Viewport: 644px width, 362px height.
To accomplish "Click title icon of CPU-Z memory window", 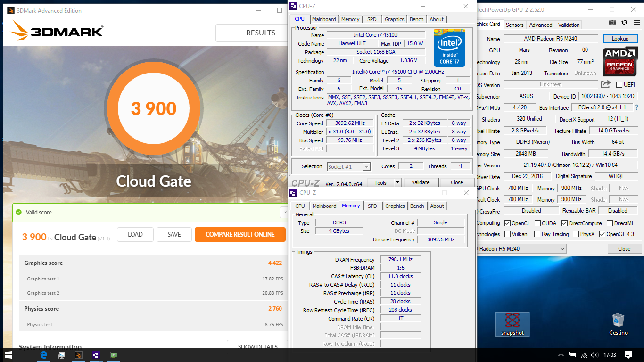I will coord(293,193).
